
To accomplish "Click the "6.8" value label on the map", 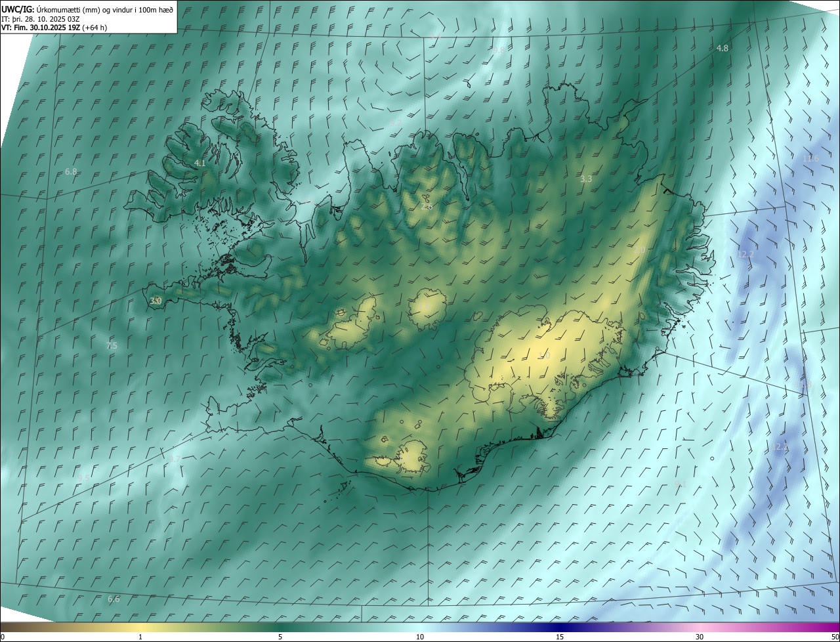I will (71, 172).
